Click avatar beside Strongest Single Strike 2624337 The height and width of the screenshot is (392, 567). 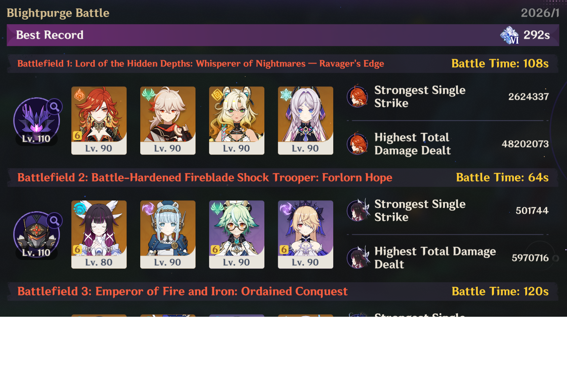(357, 96)
